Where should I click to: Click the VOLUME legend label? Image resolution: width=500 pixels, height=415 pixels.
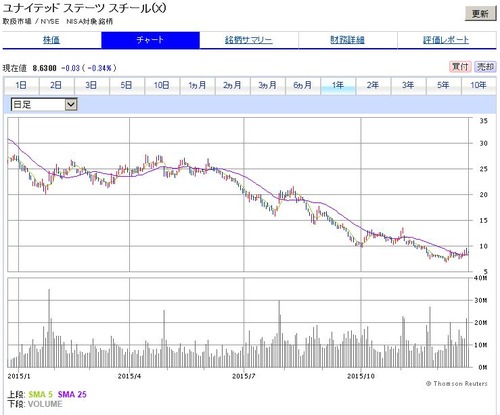click(45, 404)
